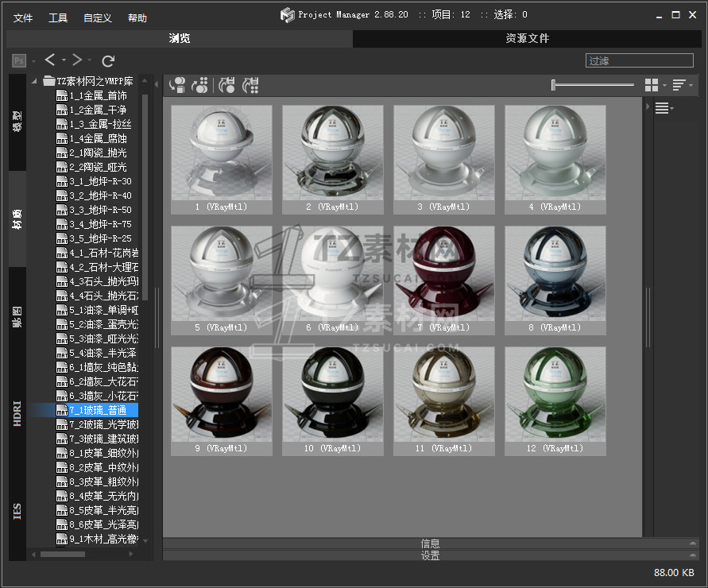Expand the 信息 info panel
The image size is (708, 588).
tap(430, 544)
